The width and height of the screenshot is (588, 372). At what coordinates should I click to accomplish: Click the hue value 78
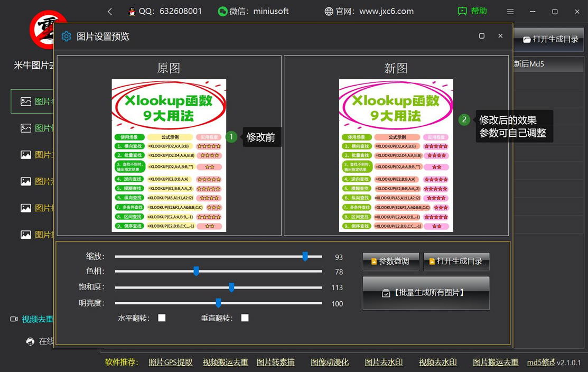click(x=339, y=272)
